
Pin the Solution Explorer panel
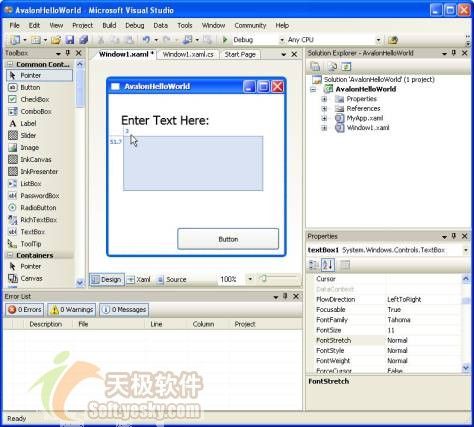pyautogui.click(x=454, y=53)
